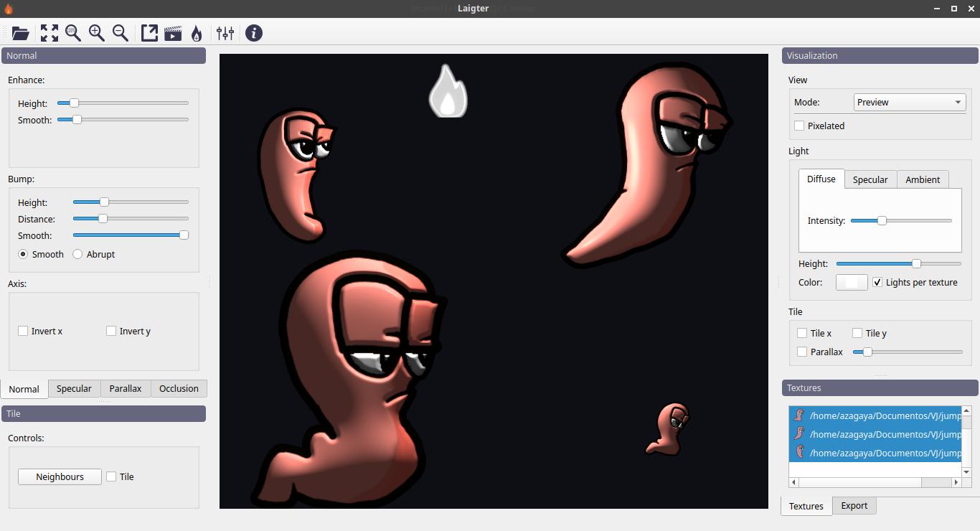Reset zoom to 100 percent

[73, 33]
